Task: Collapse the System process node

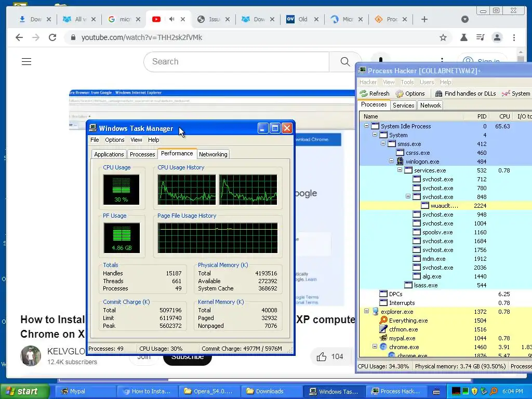Action: tap(375, 135)
